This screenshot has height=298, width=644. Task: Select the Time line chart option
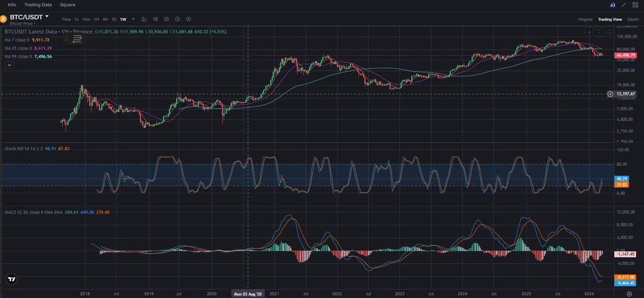click(66, 19)
